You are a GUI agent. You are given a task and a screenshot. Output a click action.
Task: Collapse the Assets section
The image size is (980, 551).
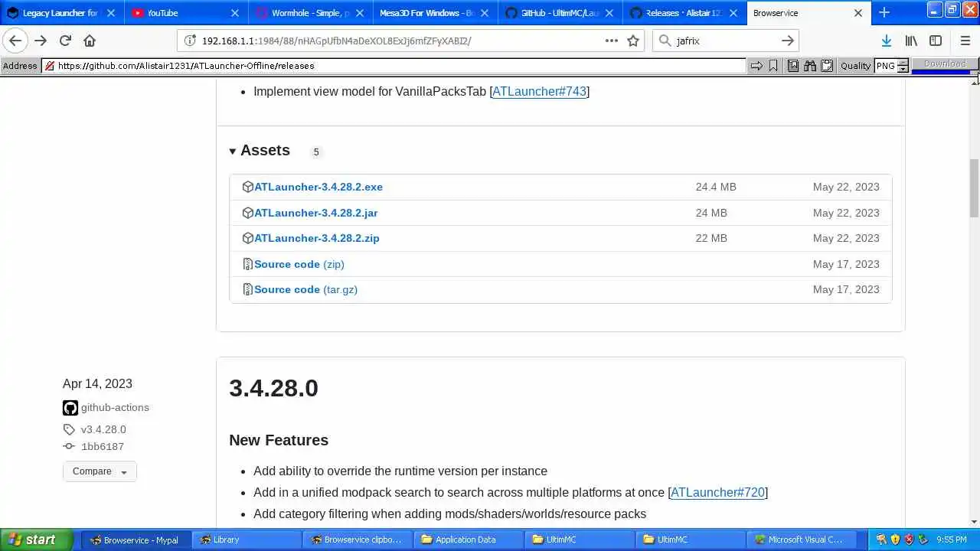(260, 151)
